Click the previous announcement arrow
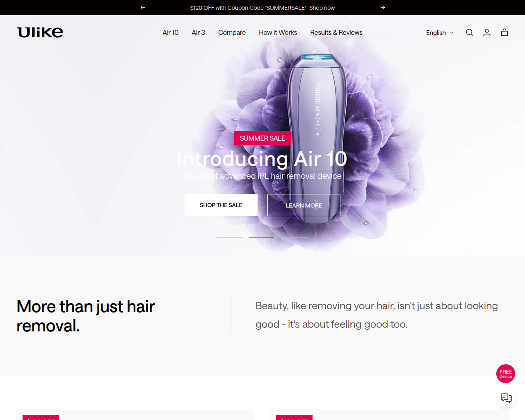 (143, 7)
